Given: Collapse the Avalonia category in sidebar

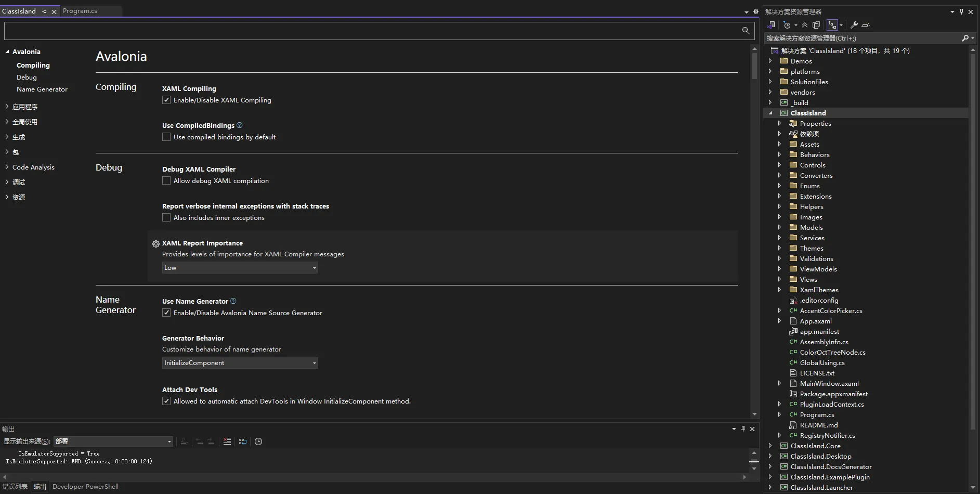Looking at the screenshot, I should point(7,51).
